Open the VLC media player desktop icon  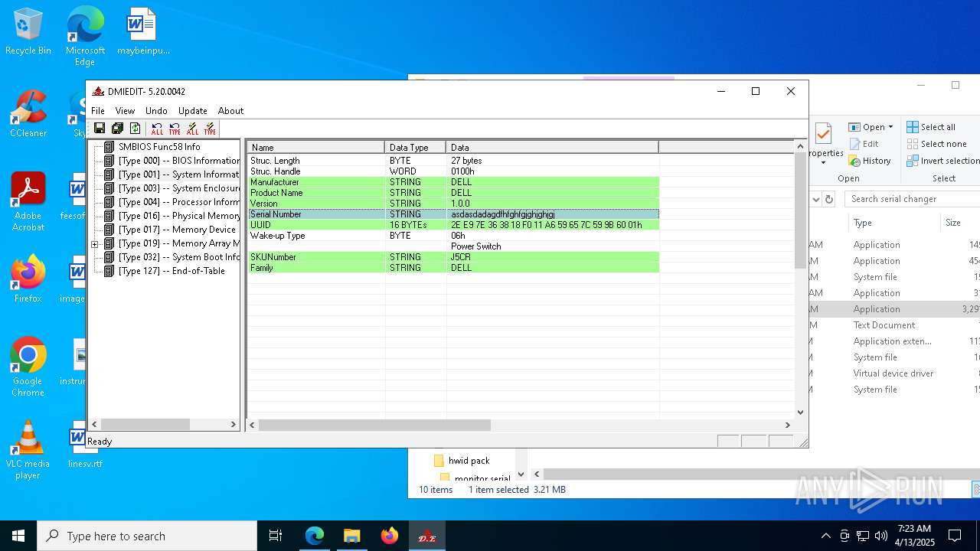pyautogui.click(x=28, y=450)
